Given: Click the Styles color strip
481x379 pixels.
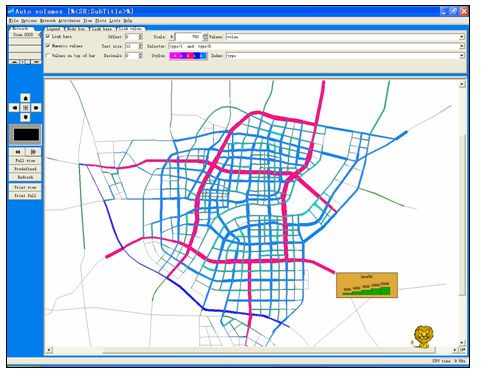Looking at the screenshot, I should coord(188,56).
